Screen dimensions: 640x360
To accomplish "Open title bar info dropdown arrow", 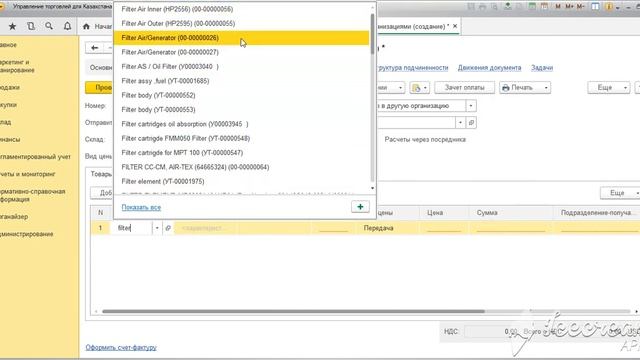I will coord(618,7).
